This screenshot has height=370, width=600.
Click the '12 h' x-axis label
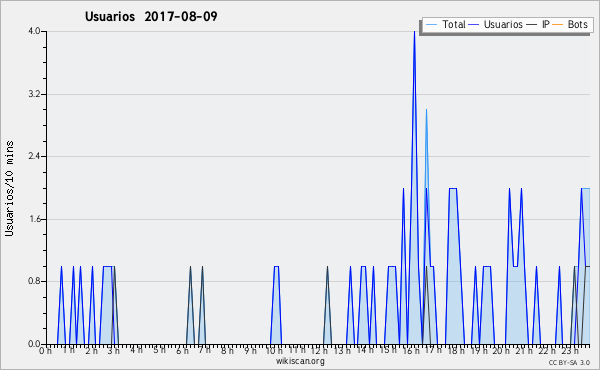tap(319, 351)
